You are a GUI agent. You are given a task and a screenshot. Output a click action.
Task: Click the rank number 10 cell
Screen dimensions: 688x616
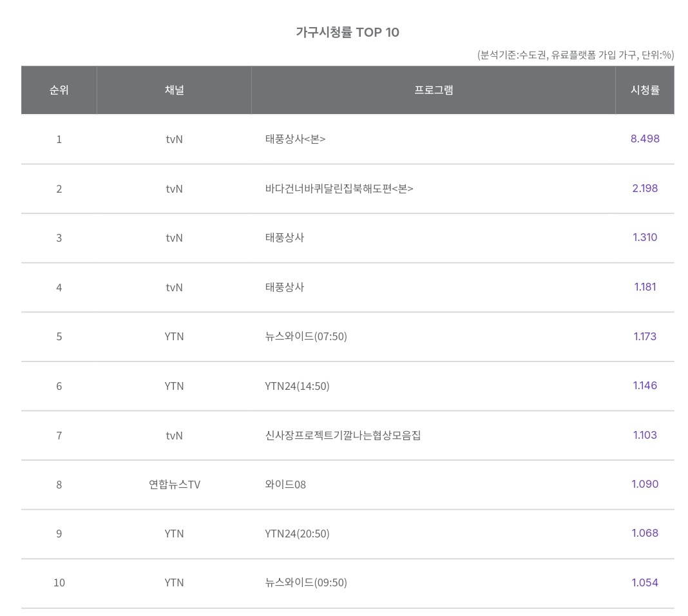(59, 582)
